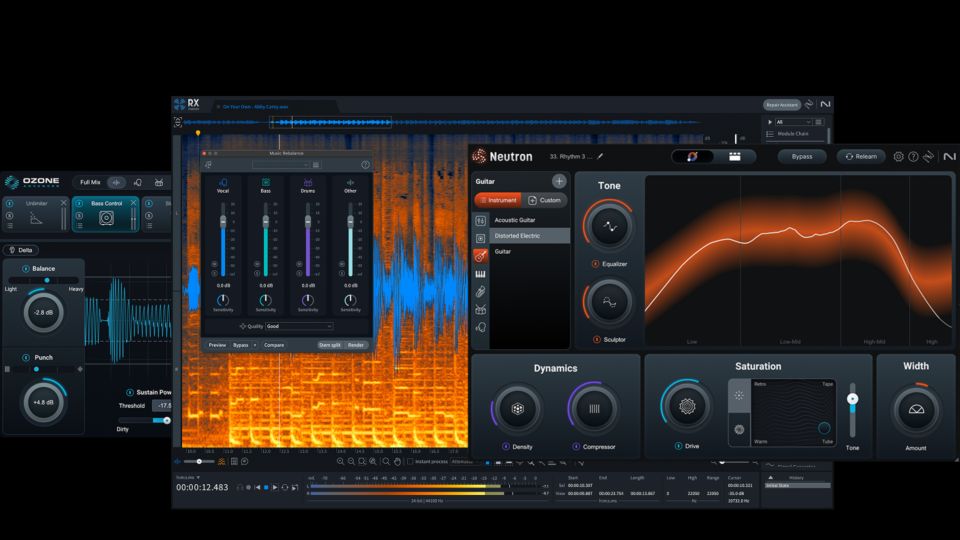
Task: Select the Custom tab in Neutron
Action: [544, 200]
